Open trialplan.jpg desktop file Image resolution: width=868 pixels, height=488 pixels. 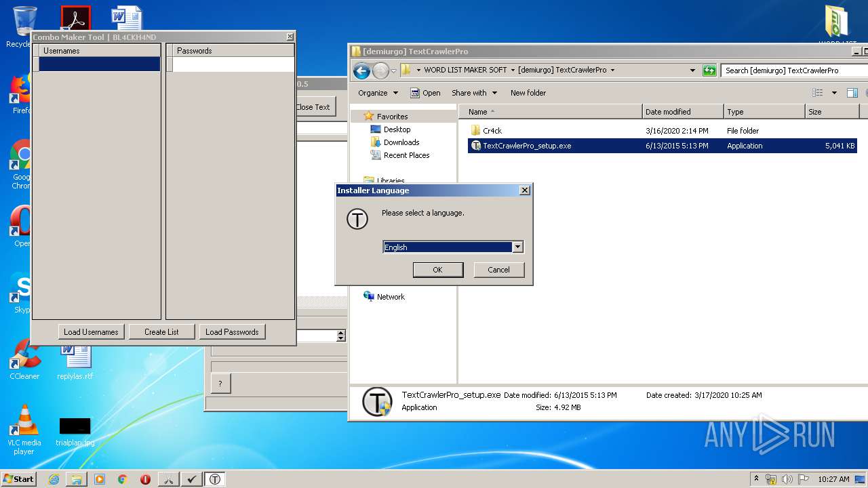(75, 432)
